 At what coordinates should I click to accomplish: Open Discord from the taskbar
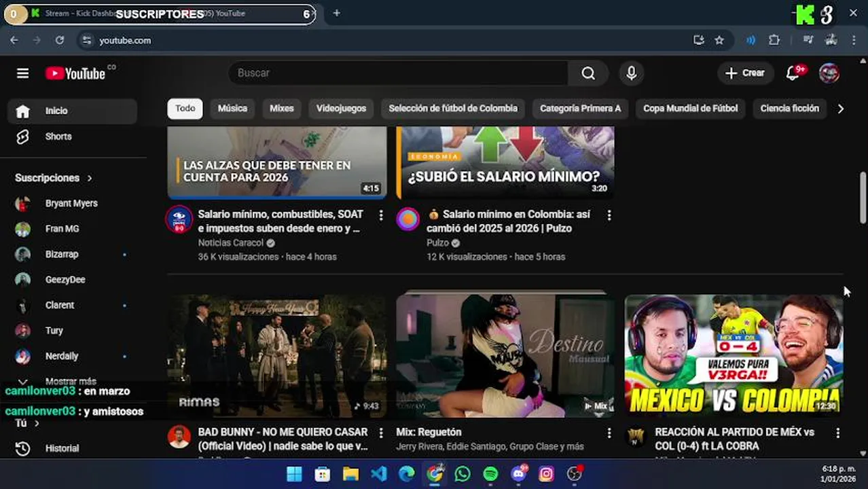[x=519, y=473]
